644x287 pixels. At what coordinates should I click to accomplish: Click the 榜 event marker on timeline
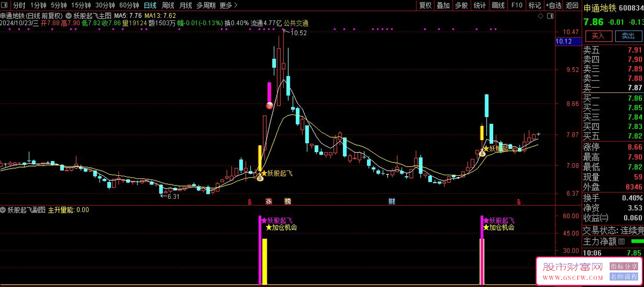(x=288, y=202)
